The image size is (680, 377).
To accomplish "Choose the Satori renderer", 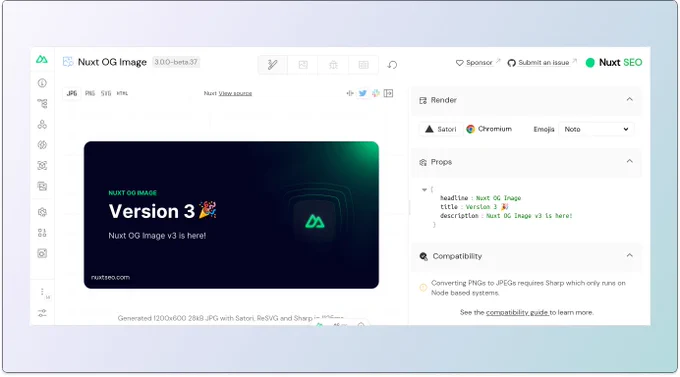I will pos(441,129).
